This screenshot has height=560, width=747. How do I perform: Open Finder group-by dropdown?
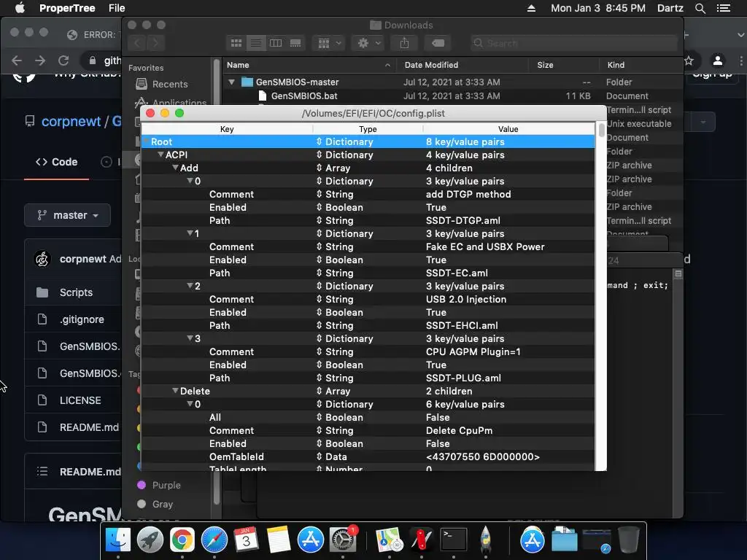pos(328,43)
